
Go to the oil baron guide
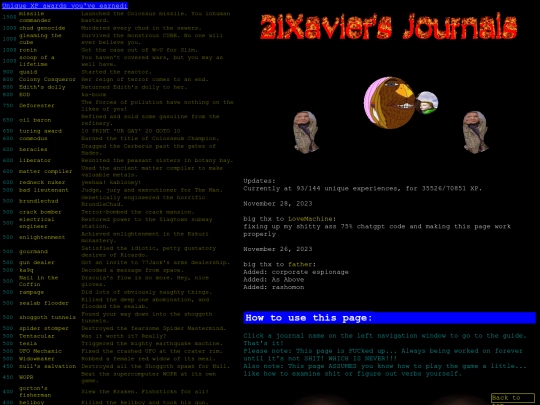(x=35, y=120)
